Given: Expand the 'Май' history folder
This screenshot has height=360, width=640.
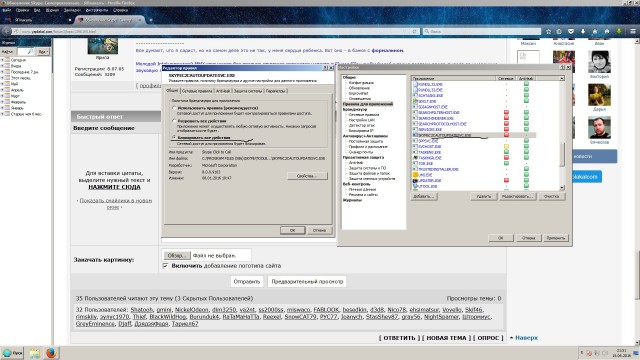Looking at the screenshot, I should [2, 84].
